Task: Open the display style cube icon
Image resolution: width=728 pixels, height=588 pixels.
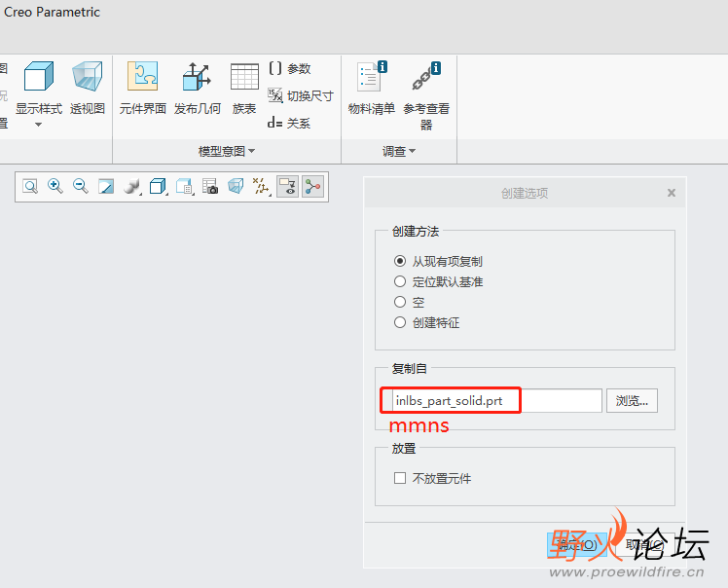Action: 158,187
